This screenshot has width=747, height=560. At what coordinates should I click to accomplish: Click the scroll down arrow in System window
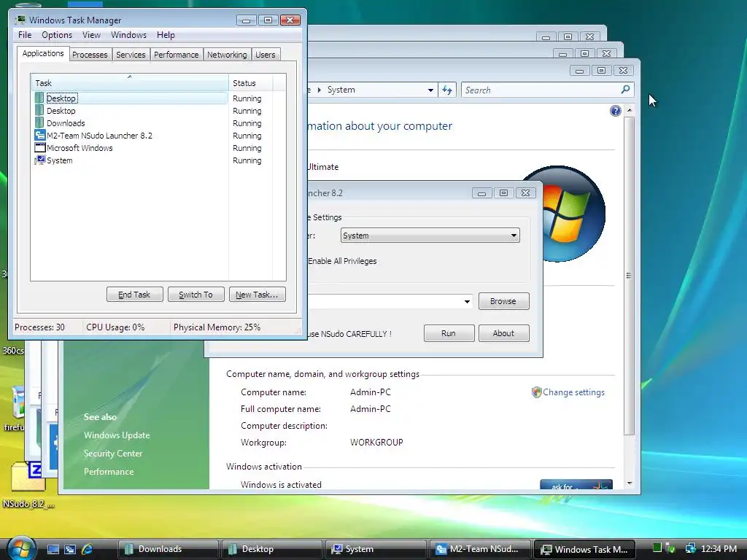pos(630,483)
